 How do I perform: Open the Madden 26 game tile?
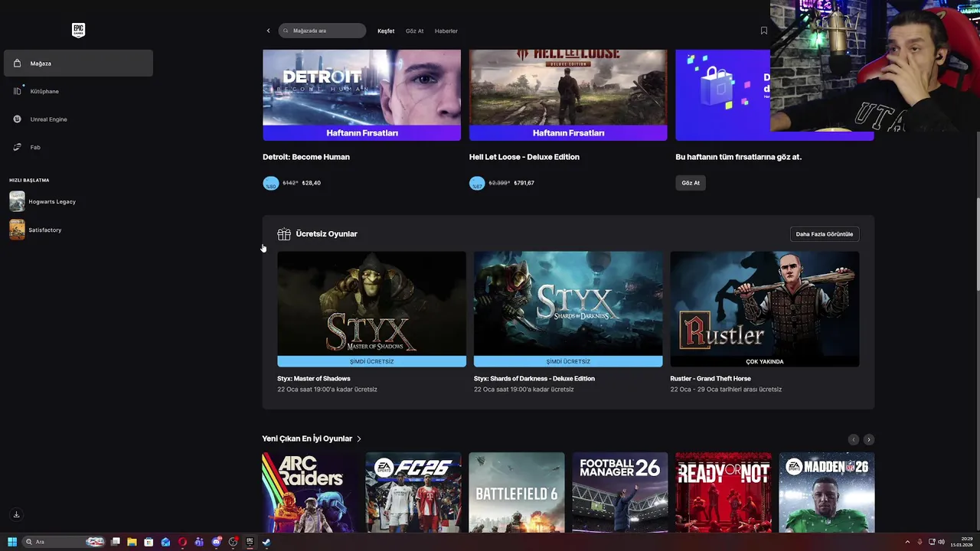827,492
